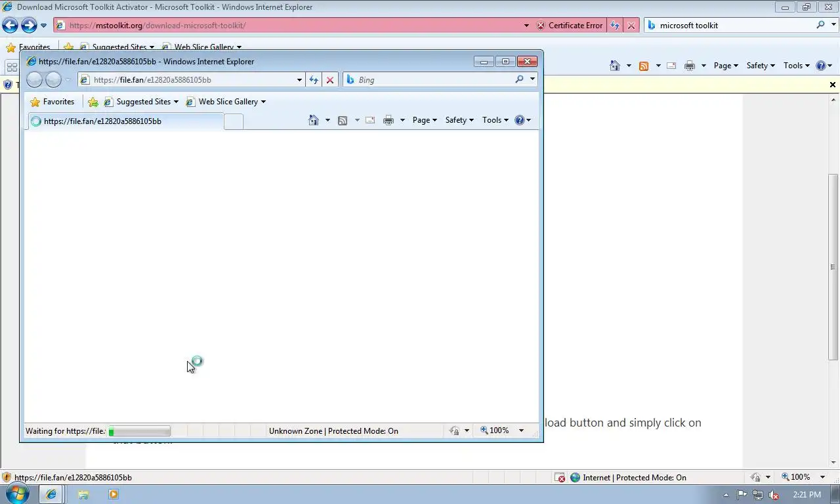Viewport: 840px width, 504px height.
Task: Click the Read Mail icon in popup toolbar
Action: click(370, 120)
